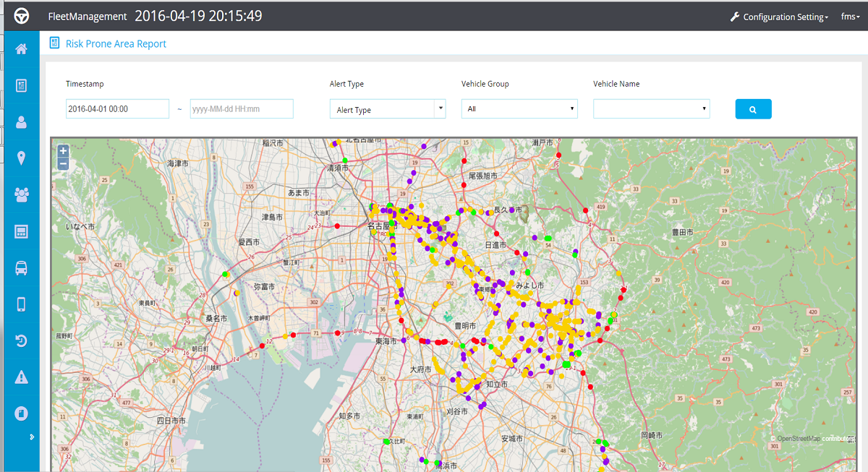Click the 愛西市 map label

coord(250,241)
